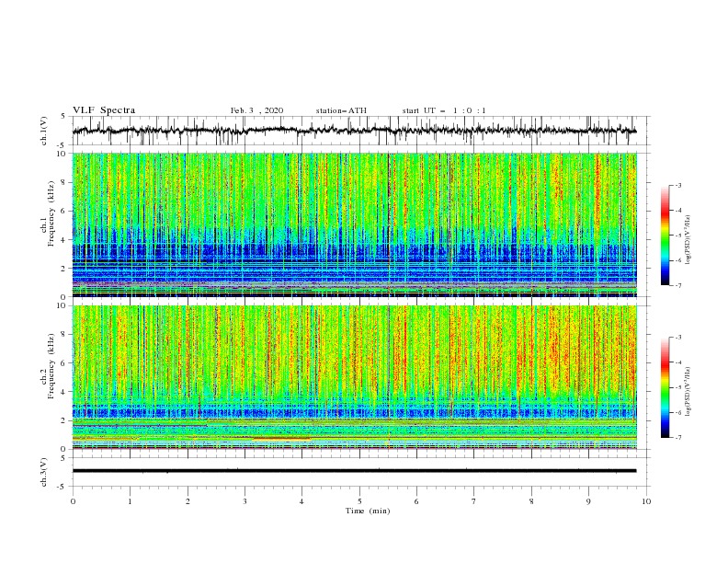This screenshot has width=728, height=563.
Task: Click the ch.1 voltage waveform trace
Action: tap(354, 131)
